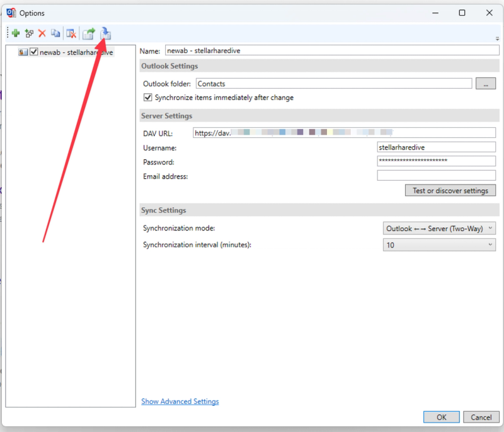Add a new synchronization profile

coord(15,33)
